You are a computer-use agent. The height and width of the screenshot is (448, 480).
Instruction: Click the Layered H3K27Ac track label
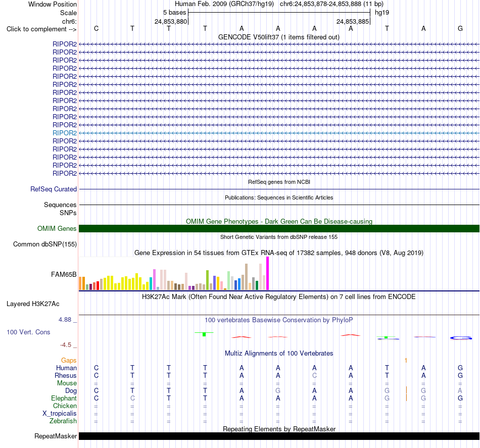tap(33, 304)
